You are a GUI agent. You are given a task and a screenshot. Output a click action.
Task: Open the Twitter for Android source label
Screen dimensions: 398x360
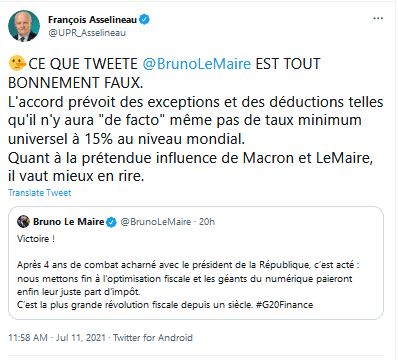coord(153,338)
